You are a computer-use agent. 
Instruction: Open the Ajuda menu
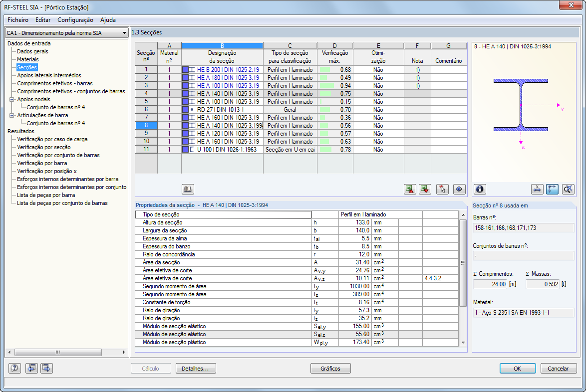[x=108, y=20]
